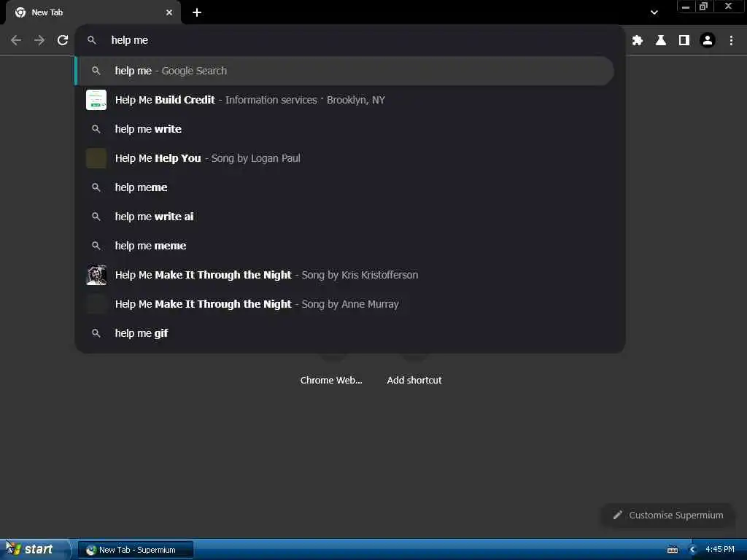
Task: Click magnifier icon beside 'help me gif'
Action: pos(96,333)
